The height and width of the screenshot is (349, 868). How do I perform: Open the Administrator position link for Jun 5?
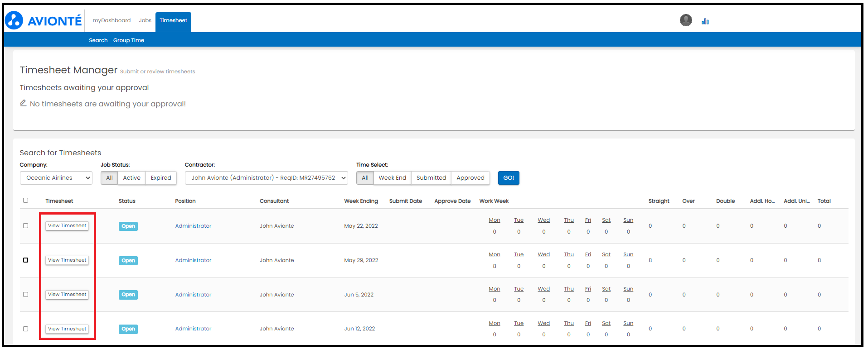click(193, 295)
